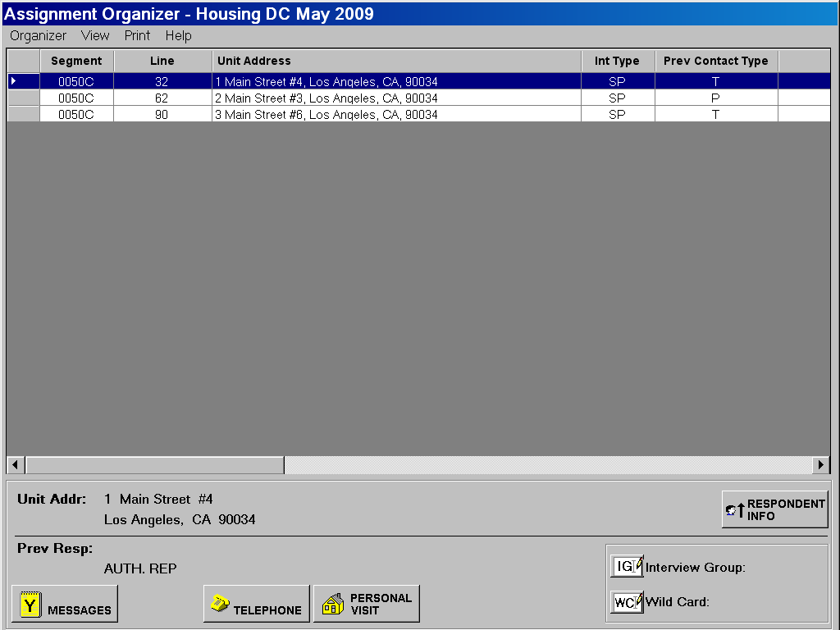Viewport: 840px width, 630px height.
Task: Click the Telephone handset icon
Action: pyautogui.click(x=220, y=603)
